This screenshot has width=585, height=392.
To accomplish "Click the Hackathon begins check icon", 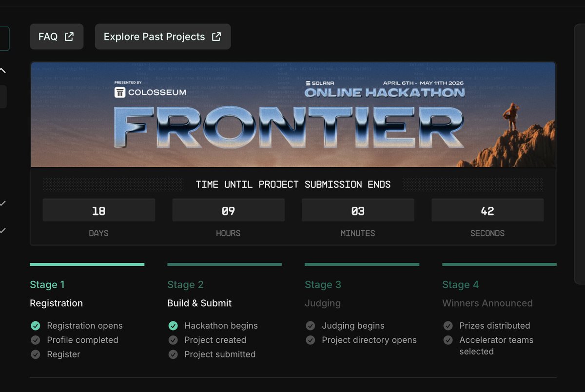I will (x=173, y=326).
